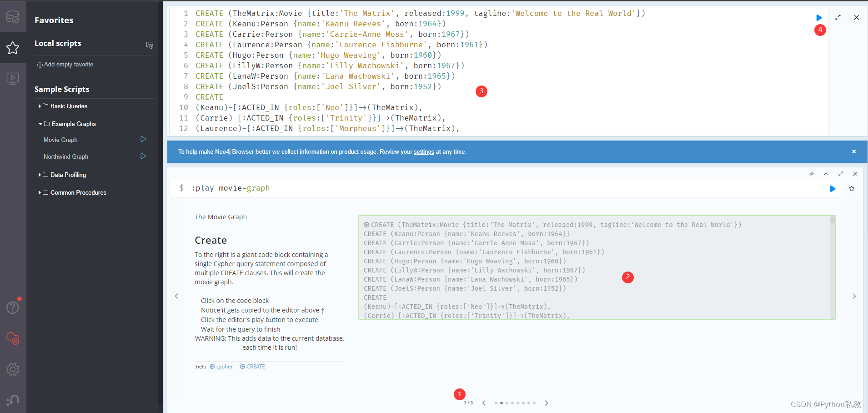Open the Neo4j cloud sync sidebar icon
Image resolution: width=868 pixels, height=413 pixels.
[13, 338]
